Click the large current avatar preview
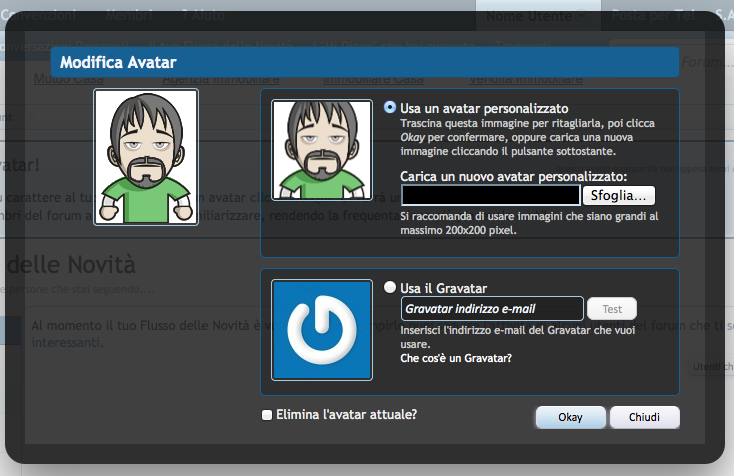Screen dimensions: 734x476 [x=146, y=157]
